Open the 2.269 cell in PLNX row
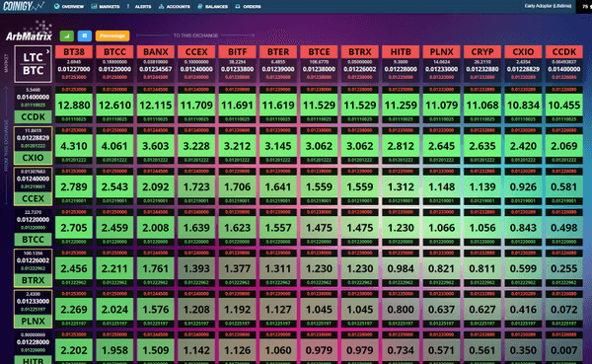This screenshot has width=592, height=364. 74,309
